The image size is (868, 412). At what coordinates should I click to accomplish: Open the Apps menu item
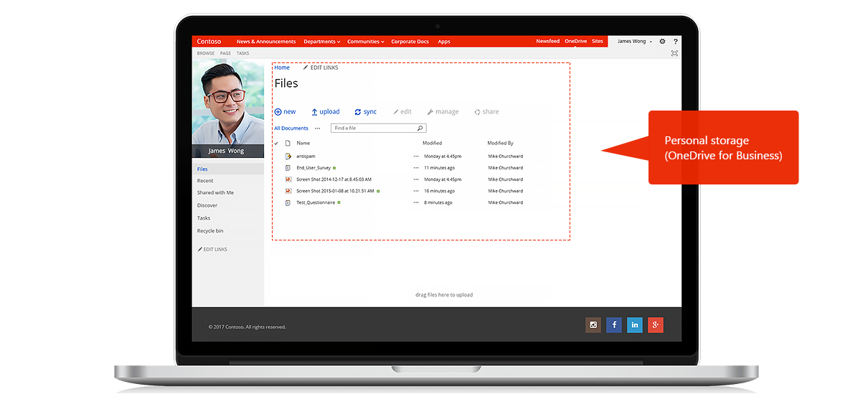pyautogui.click(x=444, y=42)
